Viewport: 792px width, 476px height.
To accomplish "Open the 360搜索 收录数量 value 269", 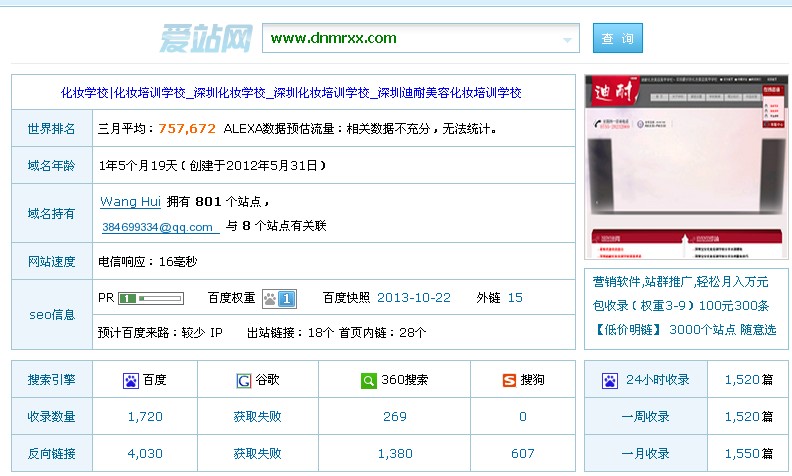I will tap(394, 416).
